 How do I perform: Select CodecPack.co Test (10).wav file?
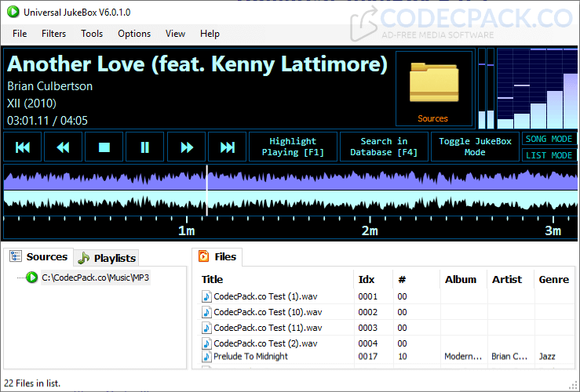[x=268, y=312]
